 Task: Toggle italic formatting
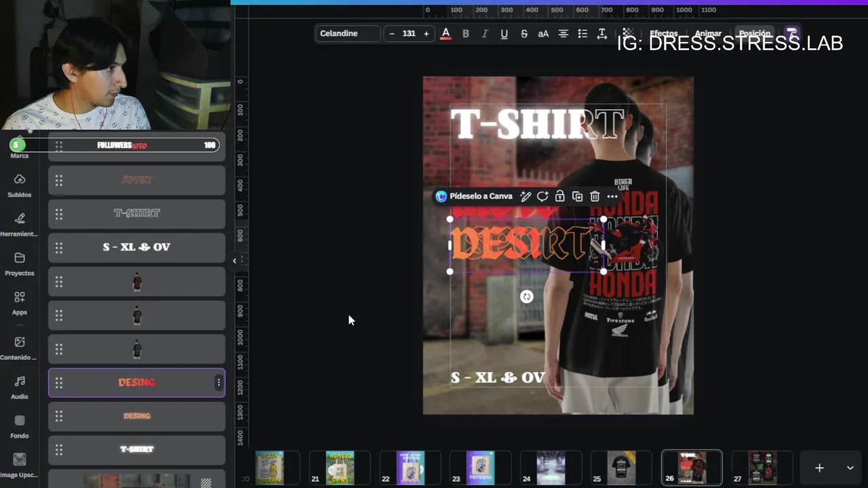point(484,33)
